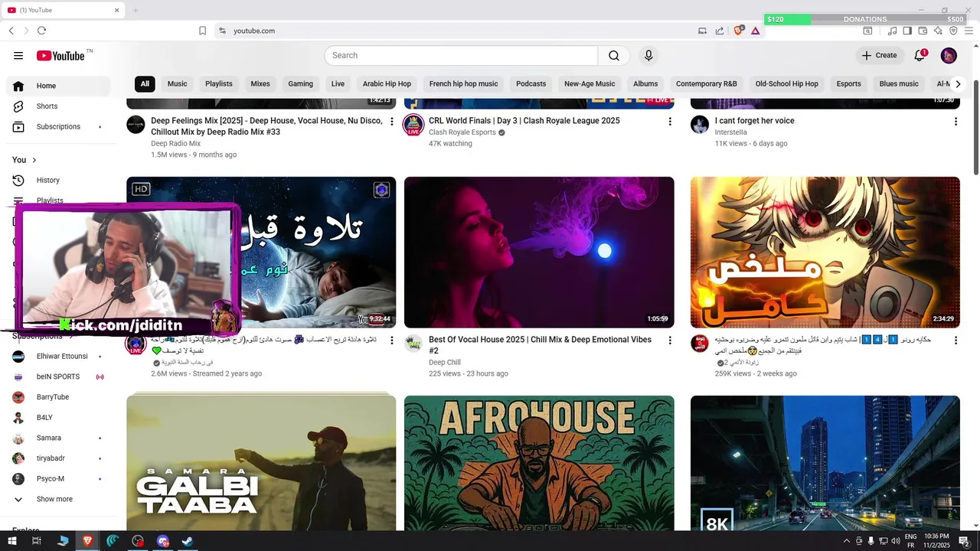The height and width of the screenshot is (551, 980).
Task: Open the YouTube hamburger guide menu
Action: (x=18, y=55)
